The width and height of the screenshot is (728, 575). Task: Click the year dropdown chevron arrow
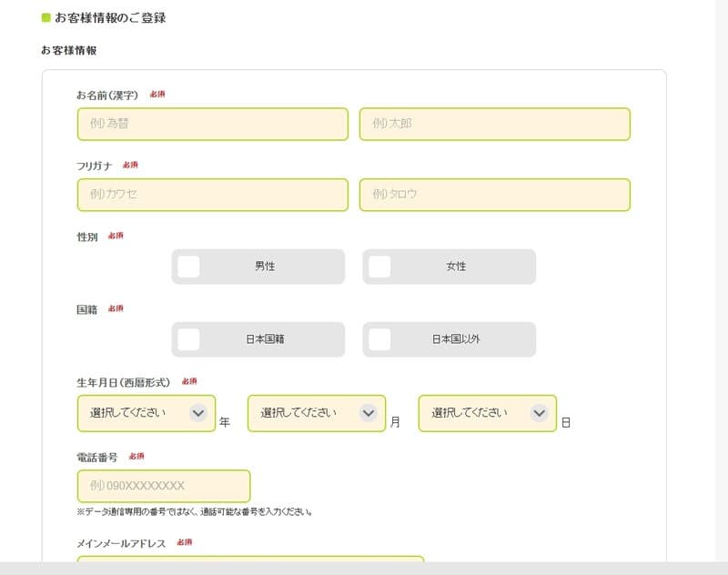(198, 414)
